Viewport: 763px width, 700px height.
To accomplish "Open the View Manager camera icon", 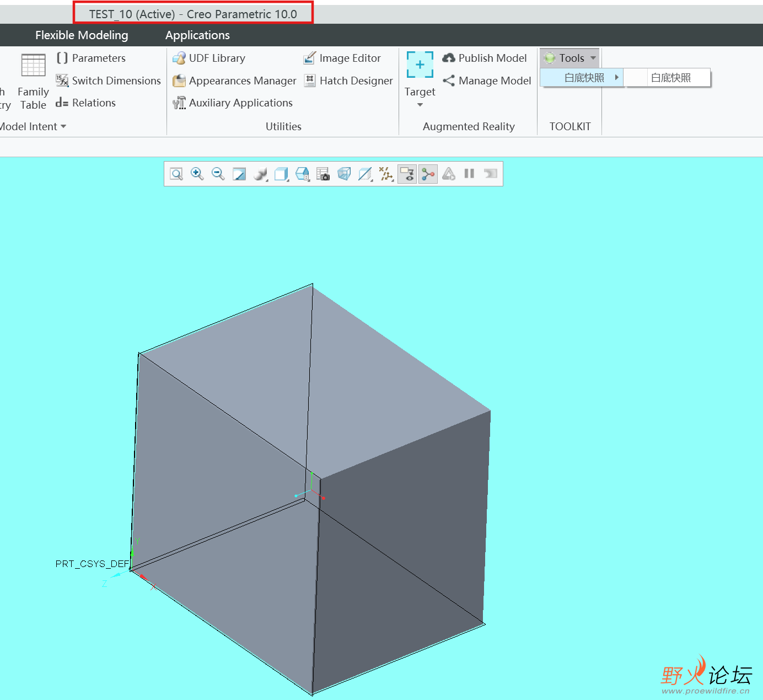I will 323,174.
